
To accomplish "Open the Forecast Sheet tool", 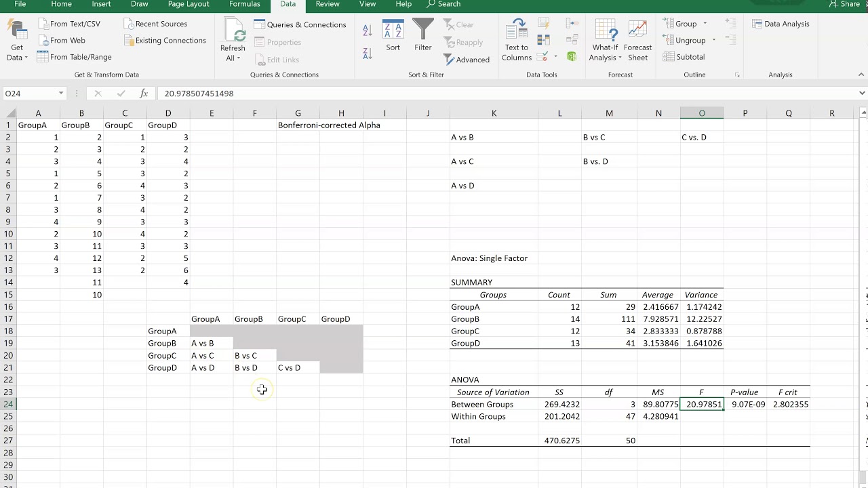I will coord(637,40).
